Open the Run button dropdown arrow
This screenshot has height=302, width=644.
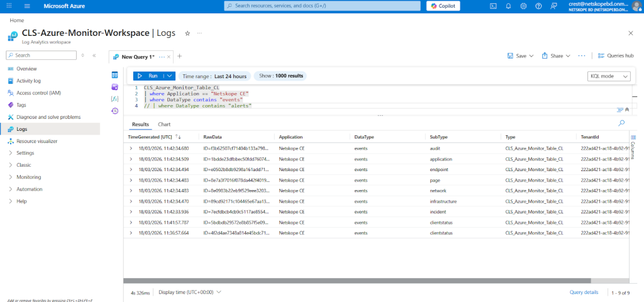[x=170, y=76]
